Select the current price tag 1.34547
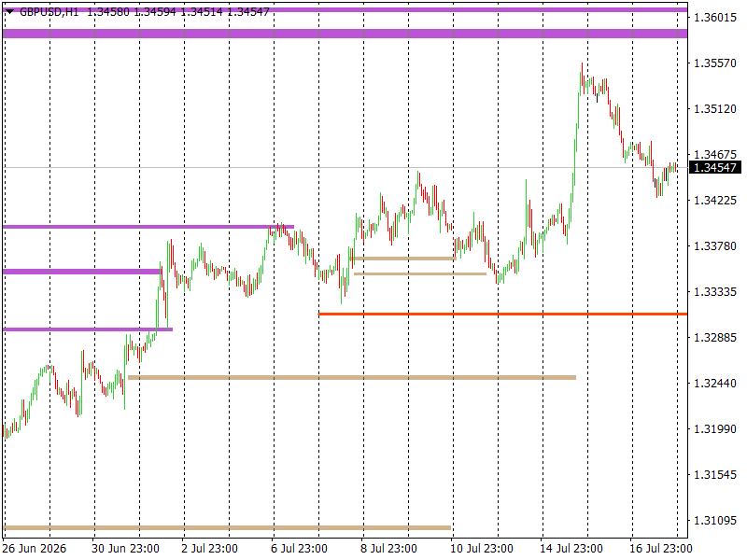Viewport: 747px width, 560px height. click(715, 168)
